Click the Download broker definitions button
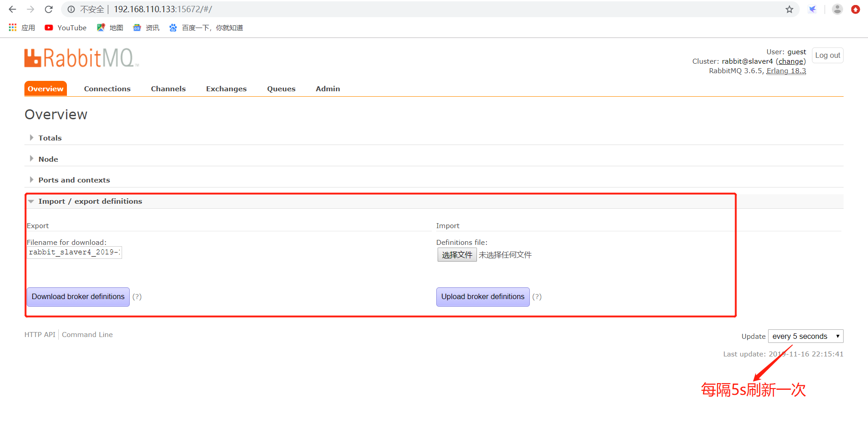Viewport: 868px width, 445px height. [78, 297]
